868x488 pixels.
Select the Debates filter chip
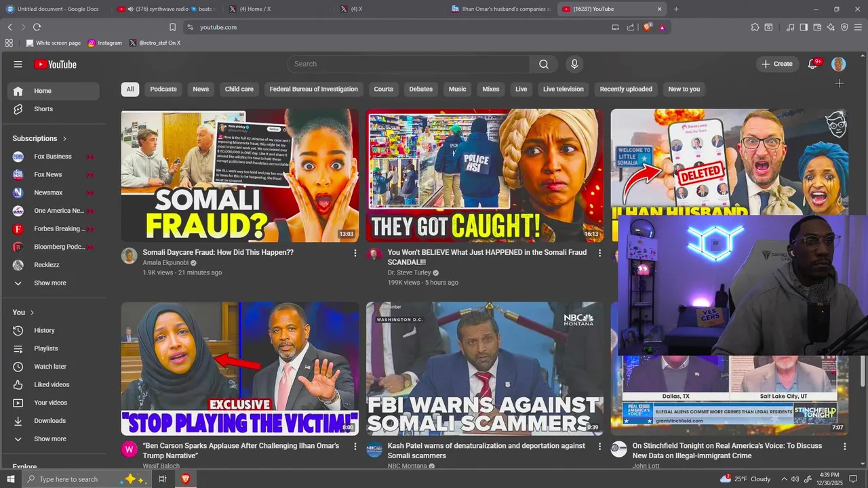420,89
